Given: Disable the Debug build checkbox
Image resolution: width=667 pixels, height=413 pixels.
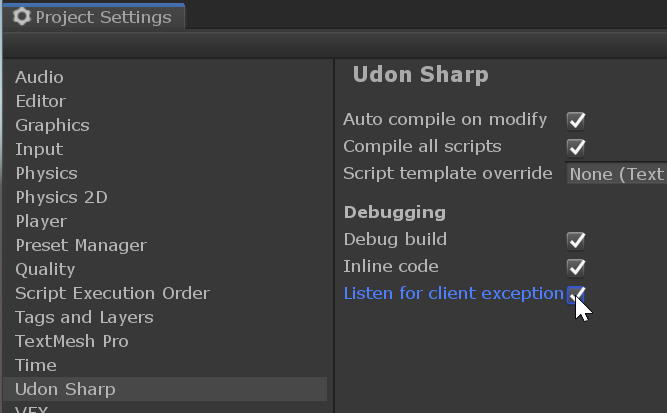Looking at the screenshot, I should point(576,241).
